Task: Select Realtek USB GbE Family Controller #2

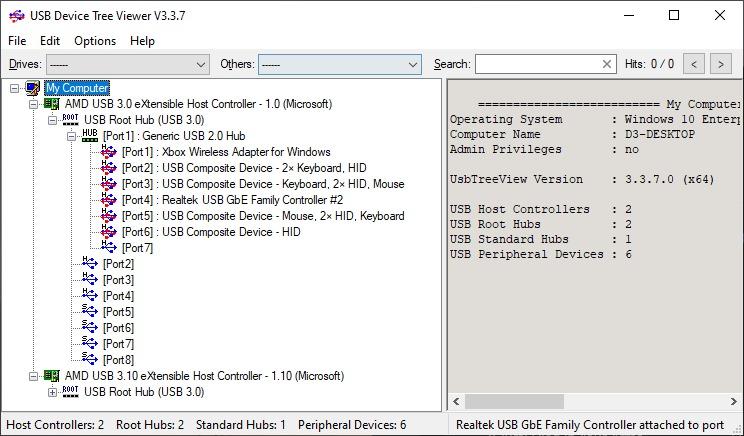Action: [232, 200]
